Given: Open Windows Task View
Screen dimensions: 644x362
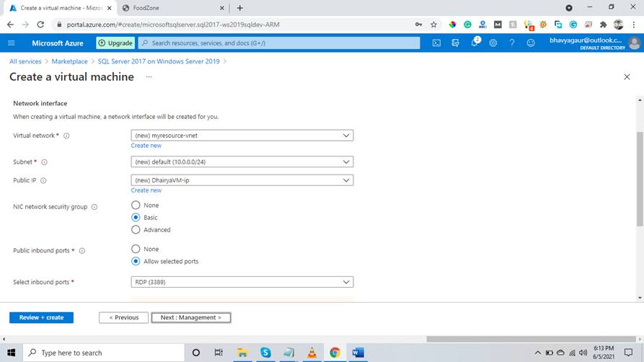Looking at the screenshot, I should tap(219, 353).
